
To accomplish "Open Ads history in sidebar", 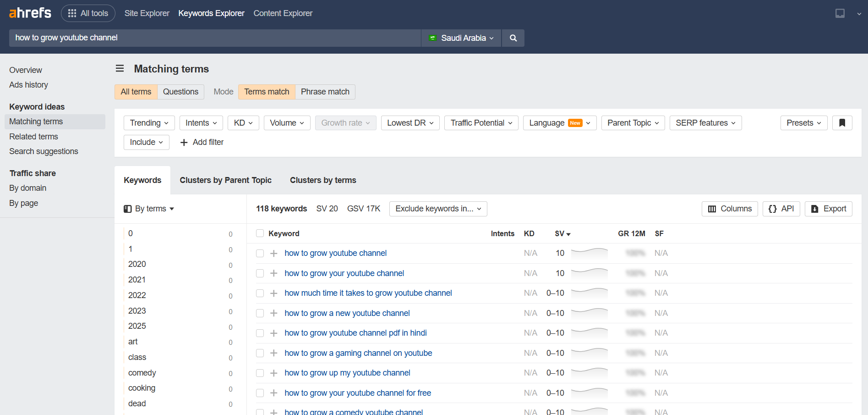I will [x=28, y=85].
